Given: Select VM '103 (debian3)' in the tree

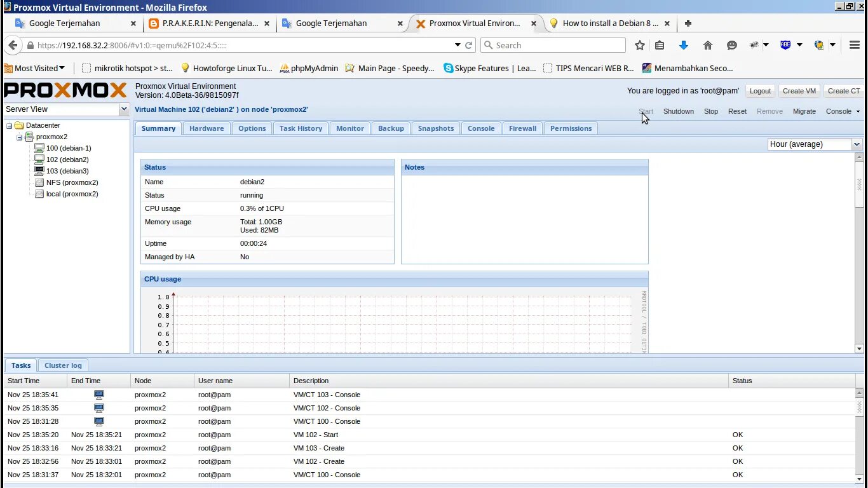Looking at the screenshot, I should (x=67, y=171).
